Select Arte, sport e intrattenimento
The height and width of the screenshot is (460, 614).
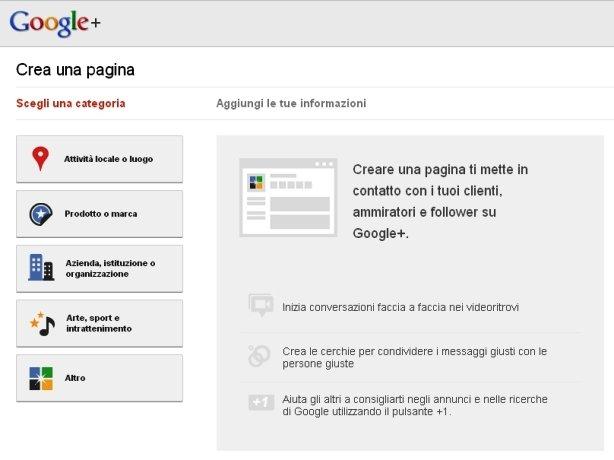99,323
